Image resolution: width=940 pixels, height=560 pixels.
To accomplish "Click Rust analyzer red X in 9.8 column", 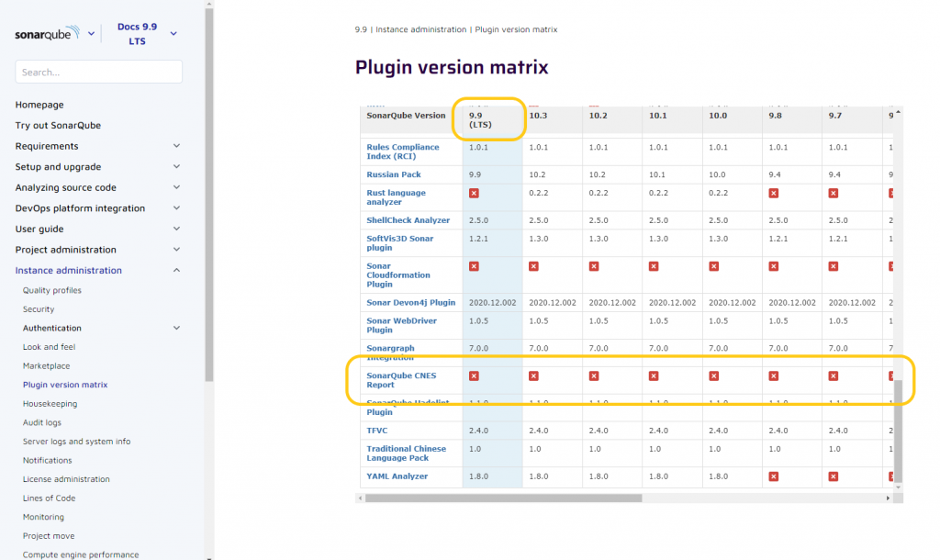I will click(773, 193).
